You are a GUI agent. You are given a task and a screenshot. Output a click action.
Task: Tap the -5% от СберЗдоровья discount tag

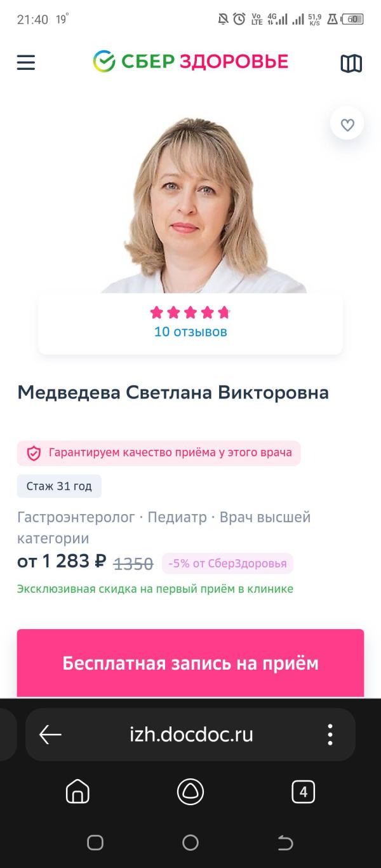227,563
